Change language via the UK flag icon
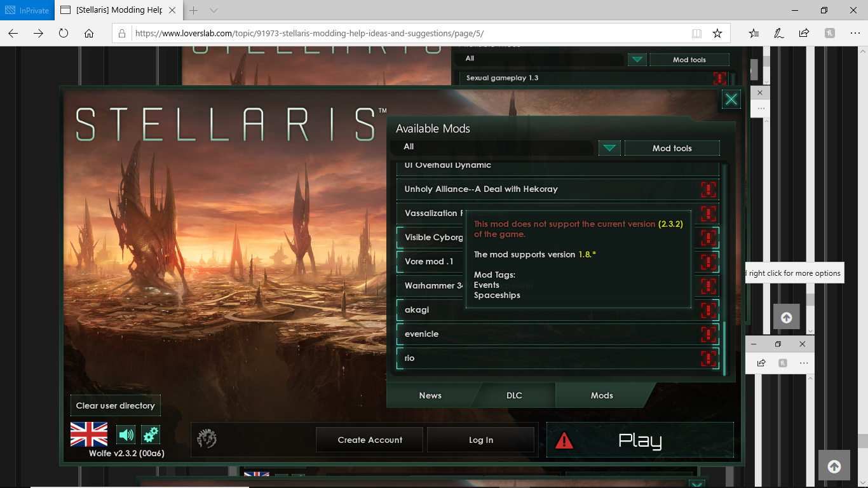Viewport: 868px width, 488px height. coord(89,434)
